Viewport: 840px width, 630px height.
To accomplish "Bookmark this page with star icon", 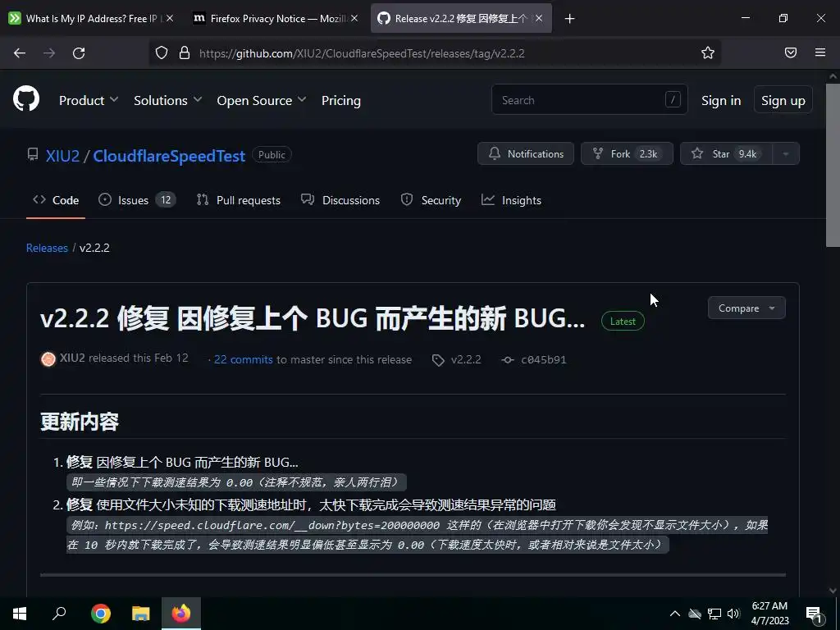I will (x=708, y=52).
